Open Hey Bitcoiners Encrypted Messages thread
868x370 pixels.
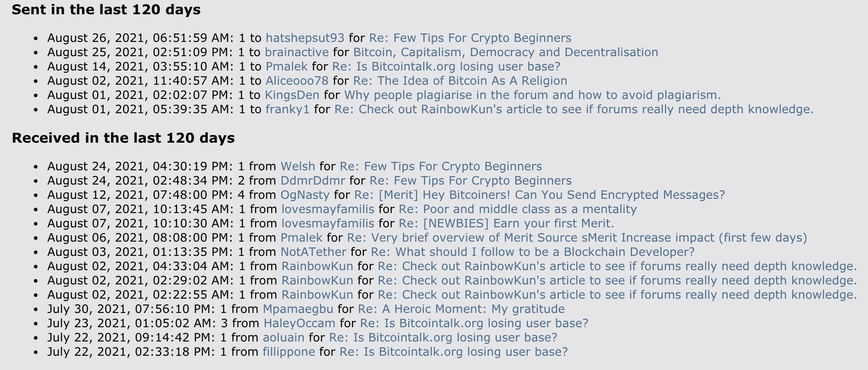coord(540,195)
